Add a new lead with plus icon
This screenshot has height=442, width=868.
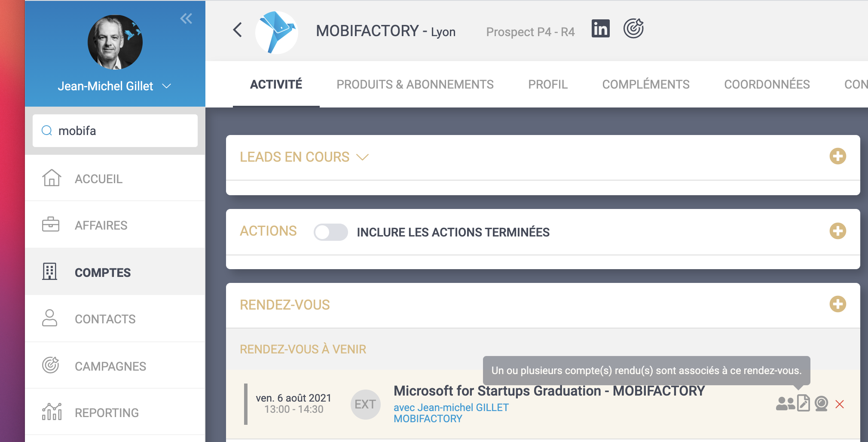click(x=837, y=156)
